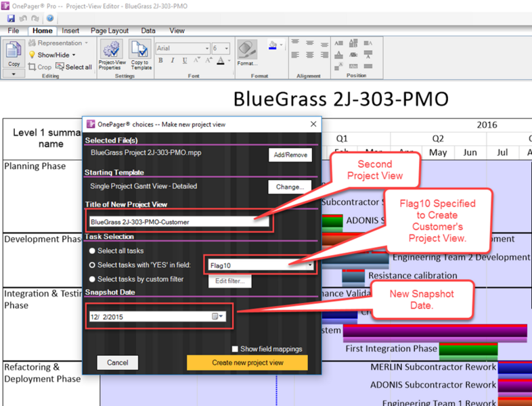Open the Show/Hide dropdown arrow
The image size is (532, 406).
coord(74,55)
